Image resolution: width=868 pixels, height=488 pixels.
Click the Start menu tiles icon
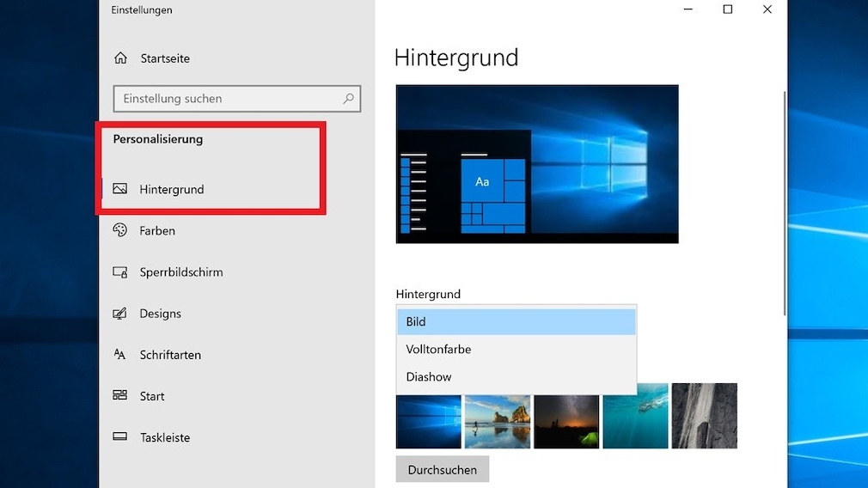coord(120,396)
